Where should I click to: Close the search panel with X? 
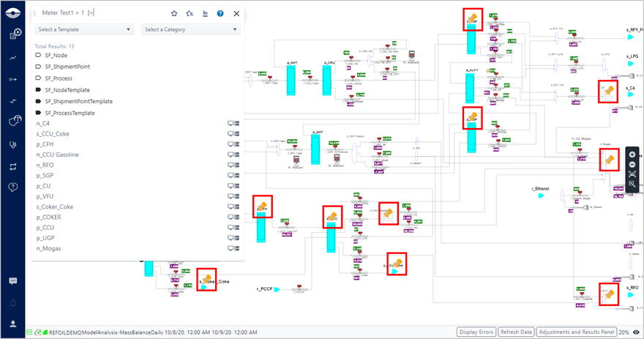236,13
